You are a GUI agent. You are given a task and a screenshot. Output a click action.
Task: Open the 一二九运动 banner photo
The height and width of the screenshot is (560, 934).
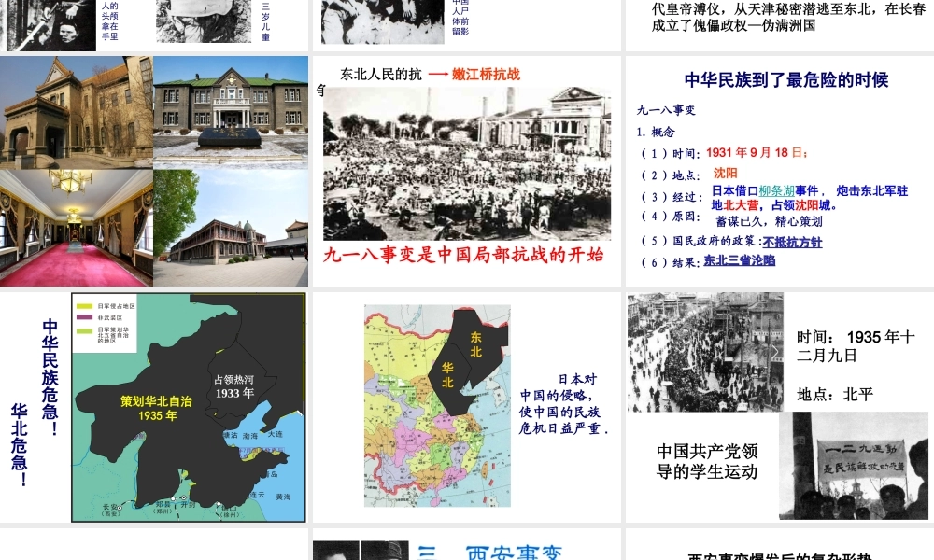tap(854, 466)
